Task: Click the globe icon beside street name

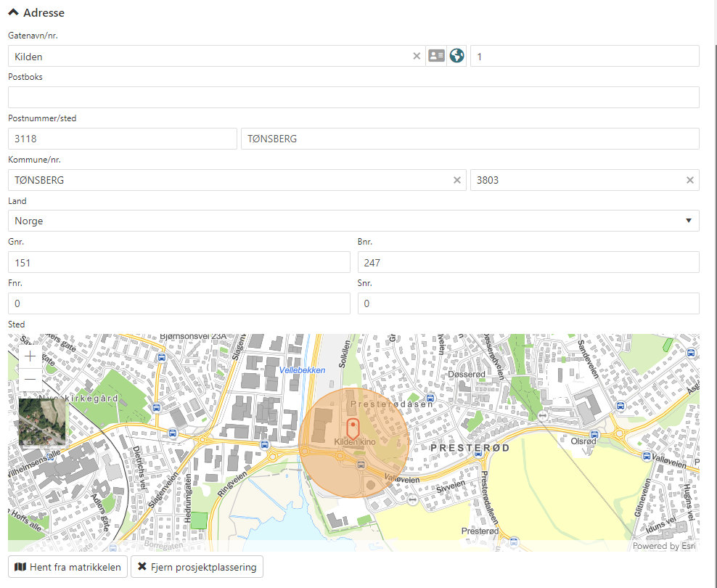Action: coord(456,56)
